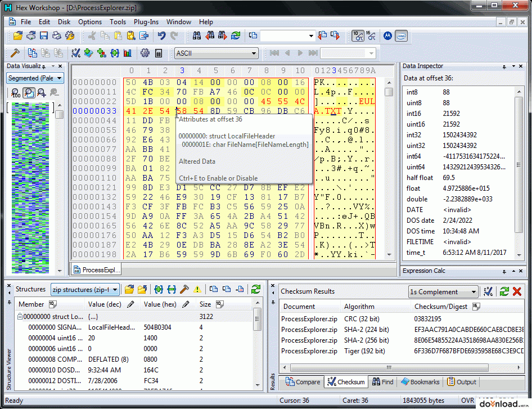Screen dimensions: 532x409
Task: Toggle Member column decimal/hex format icon
Action: pyautogui.click(x=53, y=304)
